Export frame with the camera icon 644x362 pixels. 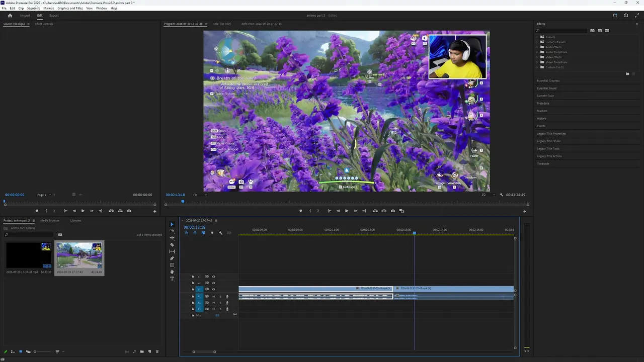393,211
